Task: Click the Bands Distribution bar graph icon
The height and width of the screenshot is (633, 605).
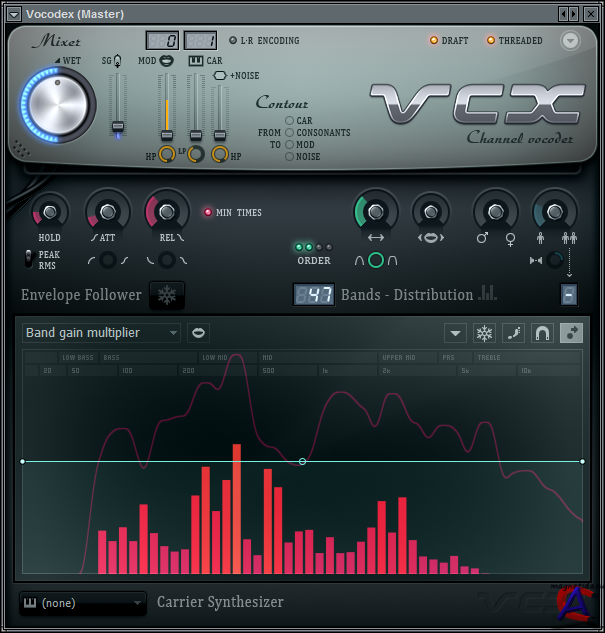Action: [x=488, y=293]
